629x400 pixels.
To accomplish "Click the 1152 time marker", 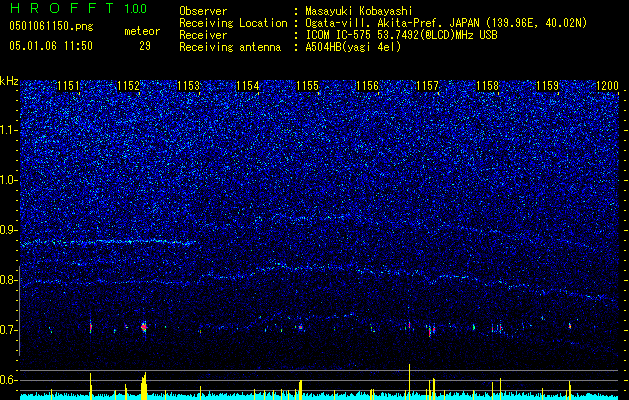I will pos(128,85).
